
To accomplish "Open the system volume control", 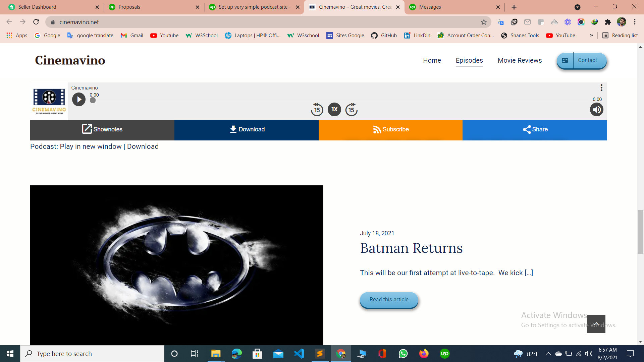I will pyautogui.click(x=589, y=354).
